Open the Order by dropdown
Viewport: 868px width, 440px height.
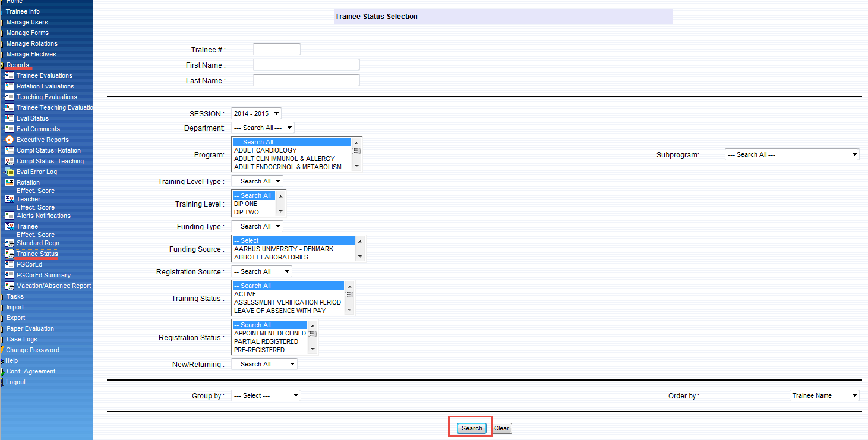[x=824, y=395]
